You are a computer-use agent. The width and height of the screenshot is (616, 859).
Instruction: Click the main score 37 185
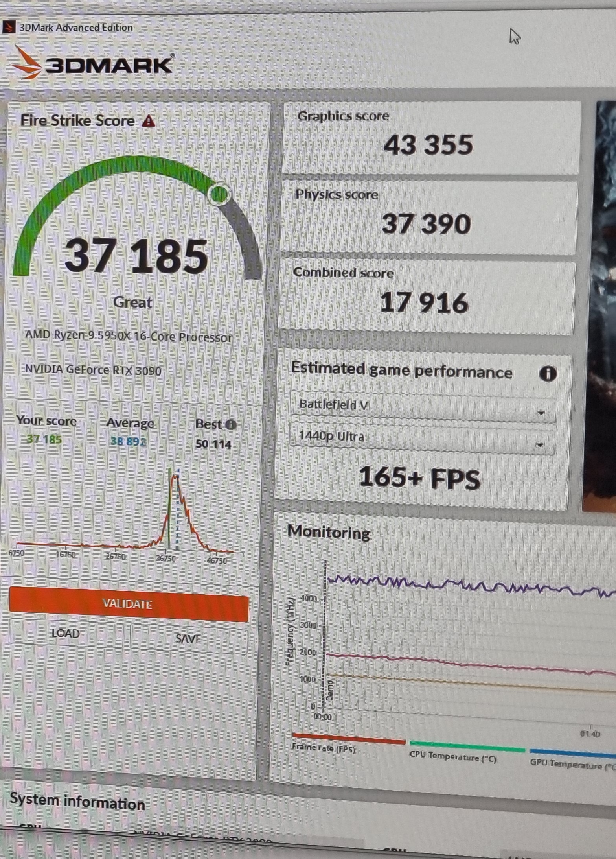pos(136,256)
